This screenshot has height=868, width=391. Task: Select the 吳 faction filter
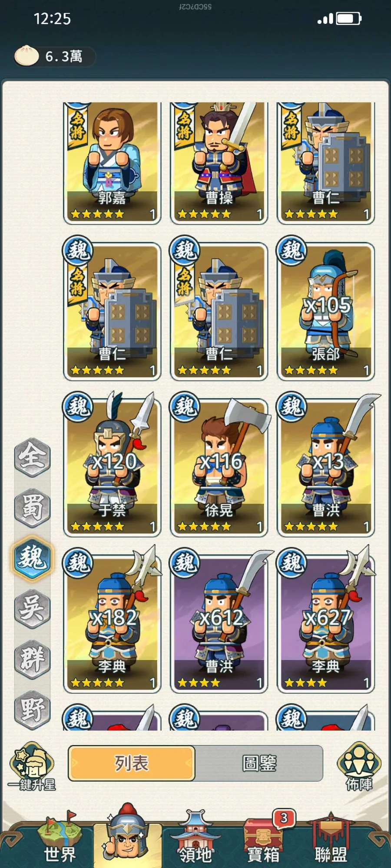33,608
